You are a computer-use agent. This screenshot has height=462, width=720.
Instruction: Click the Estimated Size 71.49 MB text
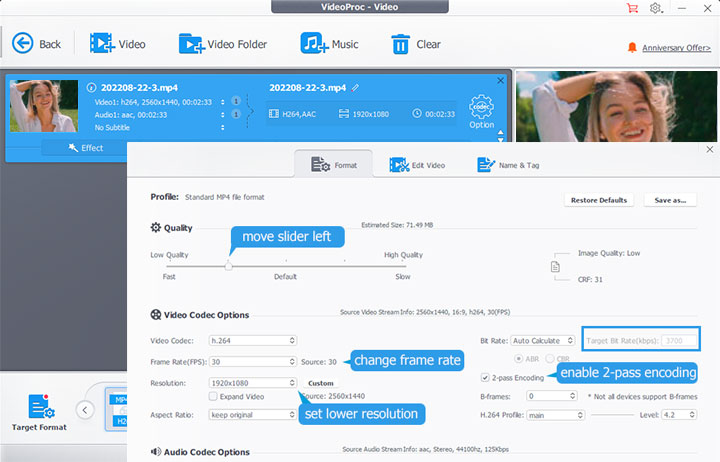click(397, 225)
